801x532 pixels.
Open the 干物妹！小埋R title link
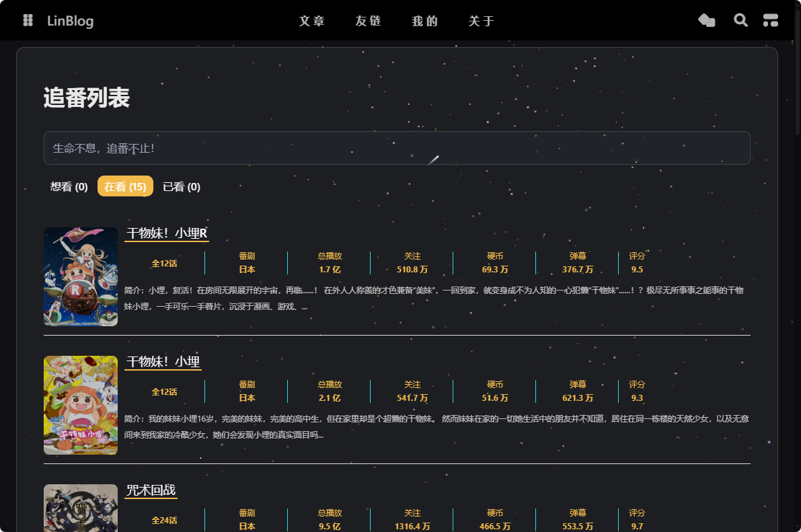[167, 233]
